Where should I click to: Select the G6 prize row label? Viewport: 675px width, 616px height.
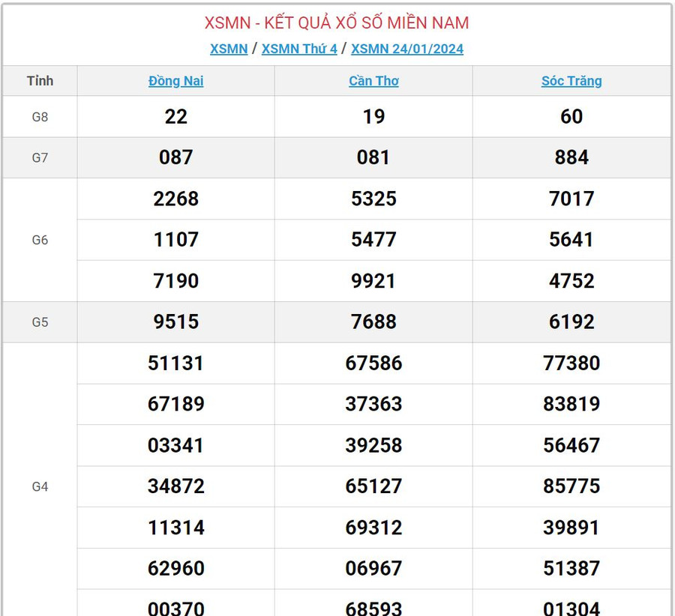[x=40, y=240]
